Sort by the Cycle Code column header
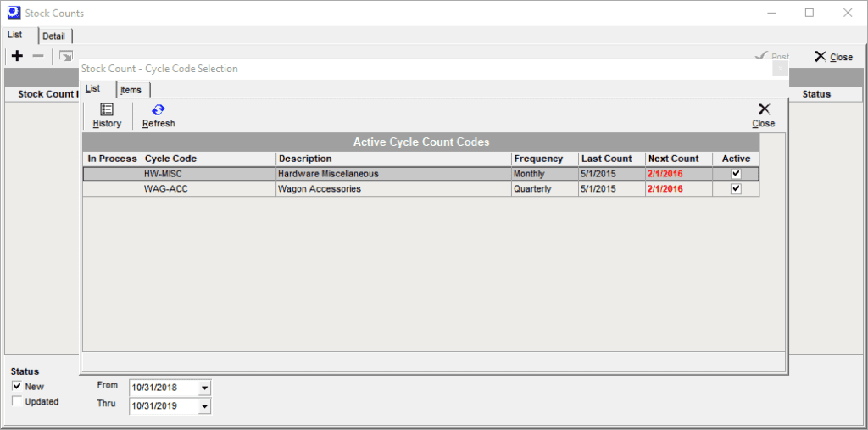 click(209, 159)
